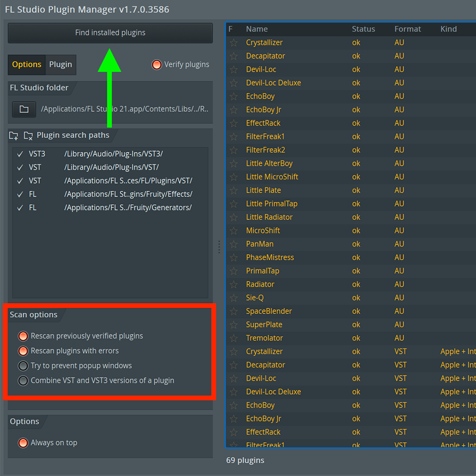Click the 69 plugins count label
Image resolution: width=476 pixels, height=476 pixels.
245,460
